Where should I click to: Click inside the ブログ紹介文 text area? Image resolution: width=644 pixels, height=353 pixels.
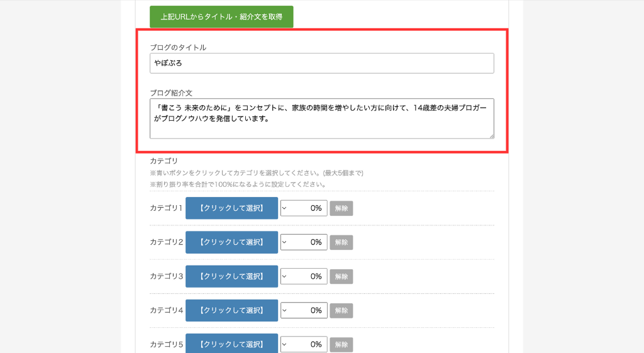(x=321, y=118)
